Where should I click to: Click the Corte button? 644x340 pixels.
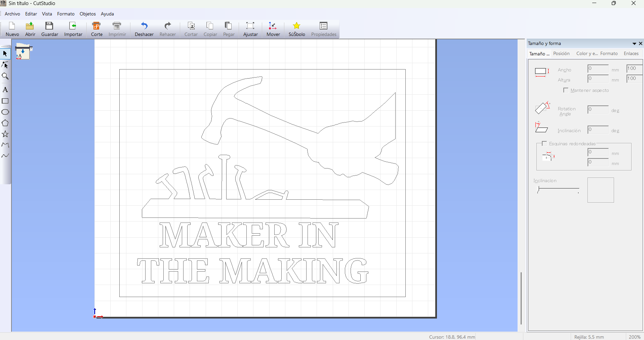click(x=96, y=29)
